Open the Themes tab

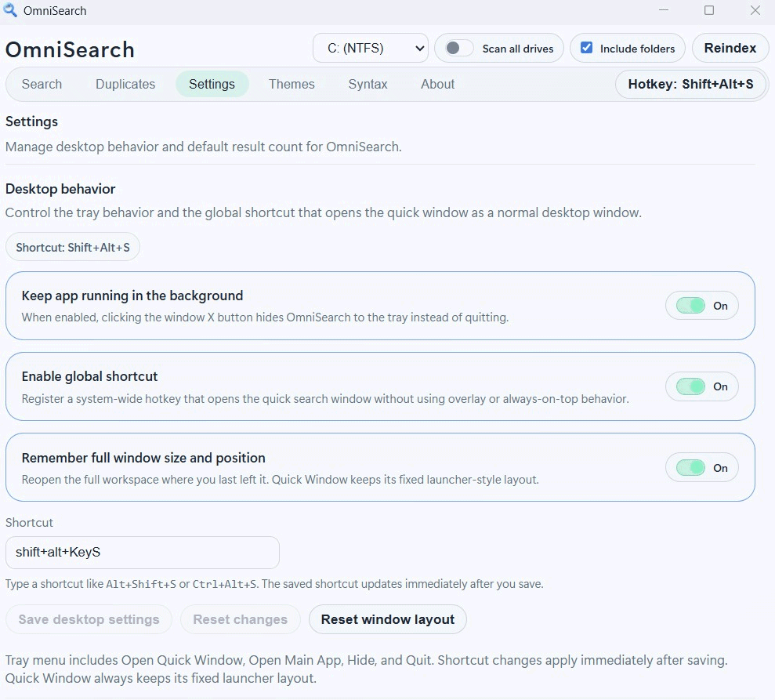coord(291,84)
